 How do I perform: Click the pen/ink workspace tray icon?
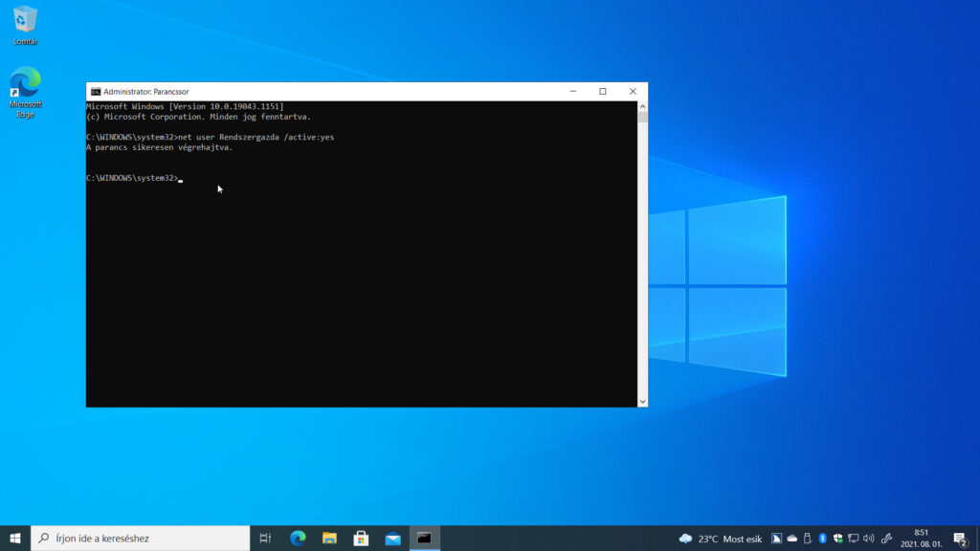(886, 539)
